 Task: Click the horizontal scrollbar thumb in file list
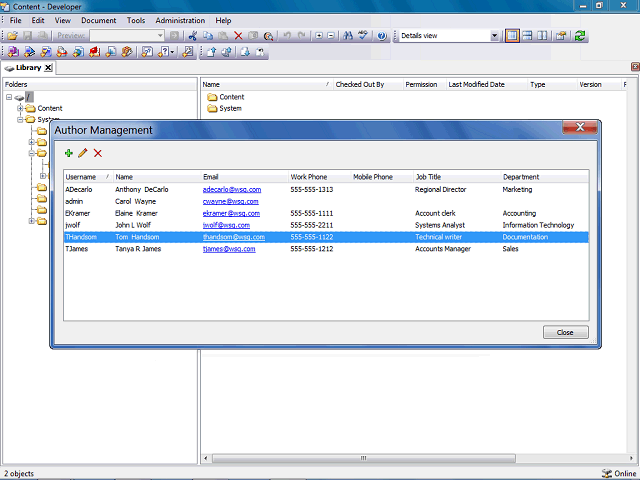coord(363,458)
